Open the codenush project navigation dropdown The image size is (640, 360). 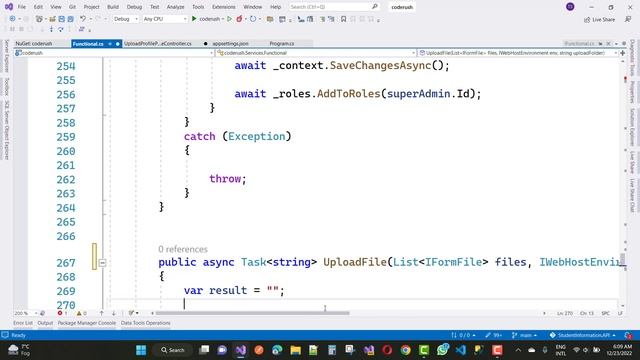point(114,53)
